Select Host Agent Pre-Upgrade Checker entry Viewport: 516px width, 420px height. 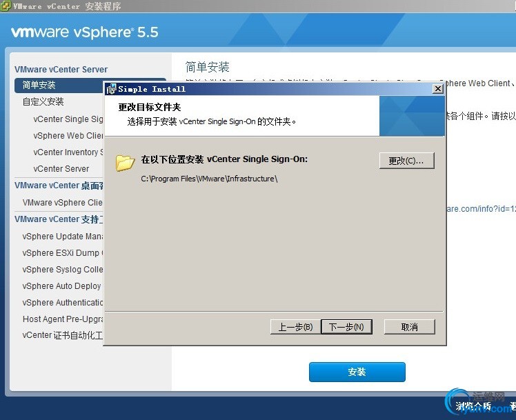(x=63, y=319)
